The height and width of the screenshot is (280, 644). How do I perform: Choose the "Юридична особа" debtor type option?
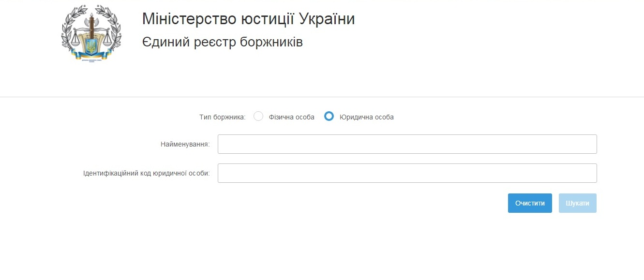[329, 116]
